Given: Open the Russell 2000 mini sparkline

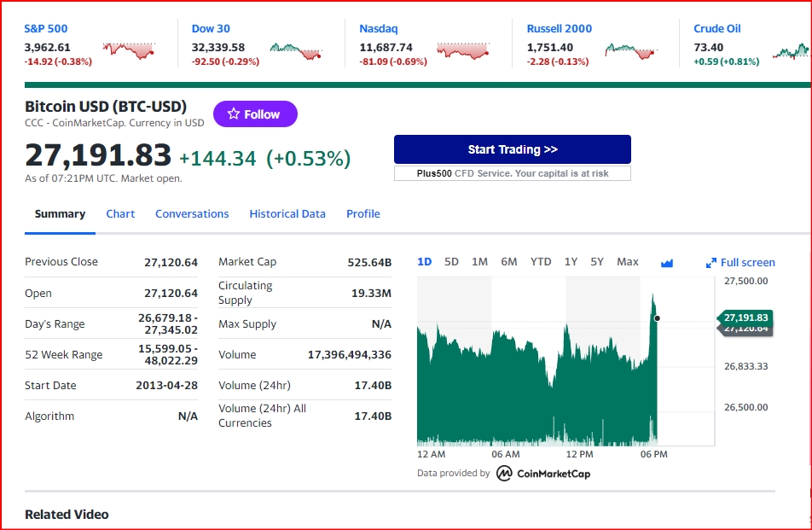Looking at the screenshot, I should [631, 50].
